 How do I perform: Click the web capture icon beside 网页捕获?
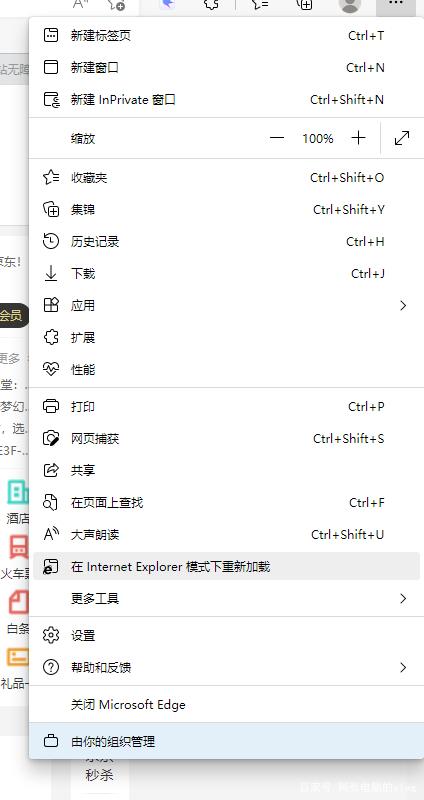click(x=51, y=438)
